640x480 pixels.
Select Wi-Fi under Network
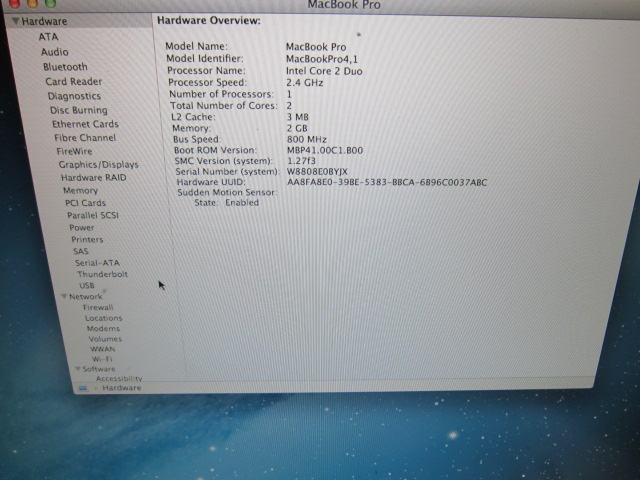tap(102, 359)
